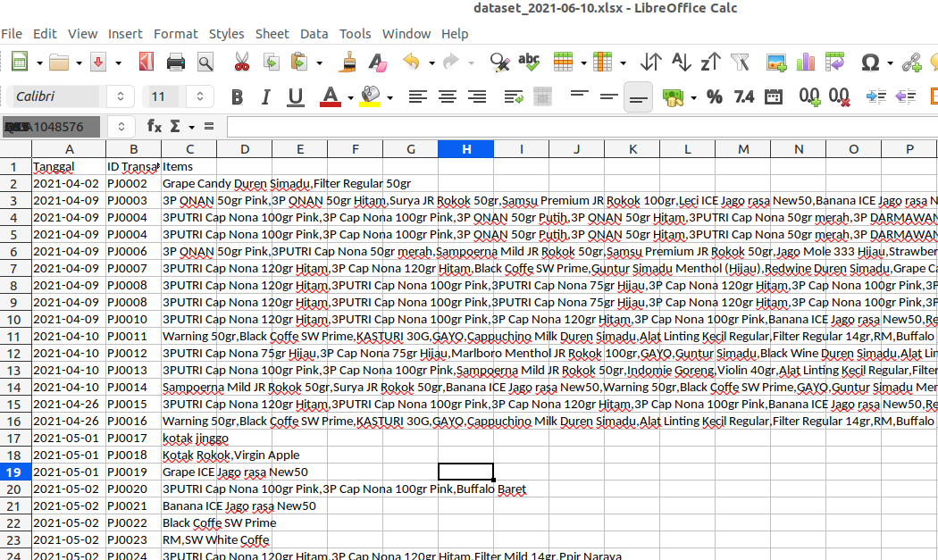Insert a column with the columns icon

602,62
